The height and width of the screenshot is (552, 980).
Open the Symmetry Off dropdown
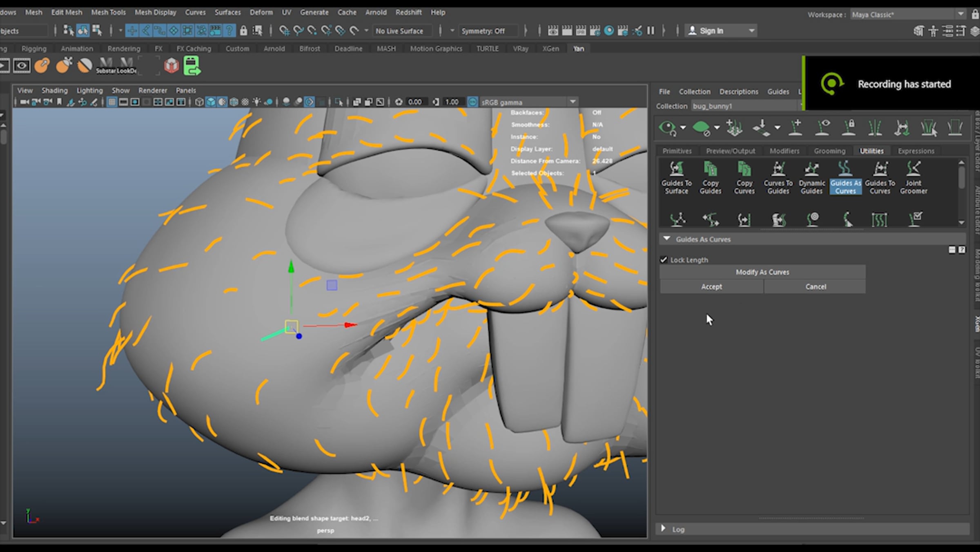(x=488, y=31)
